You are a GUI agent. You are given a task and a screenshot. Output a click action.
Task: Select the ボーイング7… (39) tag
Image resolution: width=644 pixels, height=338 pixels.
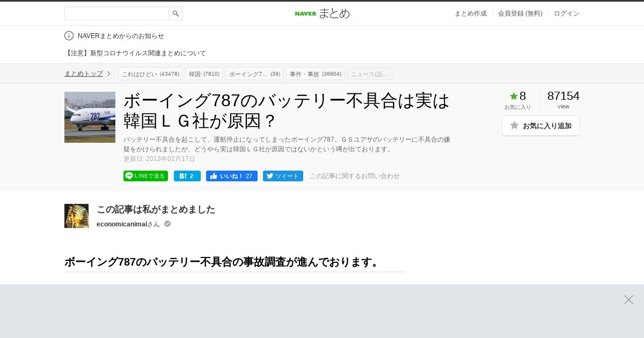click(x=254, y=74)
